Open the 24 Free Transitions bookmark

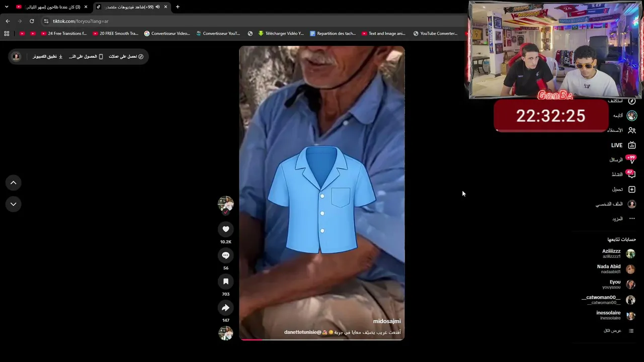coord(64,34)
